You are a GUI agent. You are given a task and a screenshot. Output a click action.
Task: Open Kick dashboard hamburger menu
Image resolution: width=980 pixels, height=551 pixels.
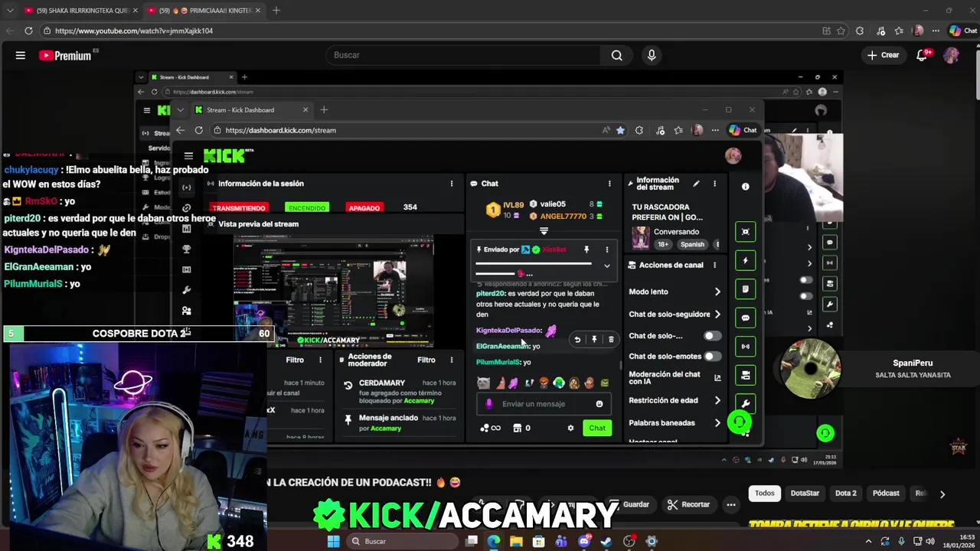(x=188, y=155)
